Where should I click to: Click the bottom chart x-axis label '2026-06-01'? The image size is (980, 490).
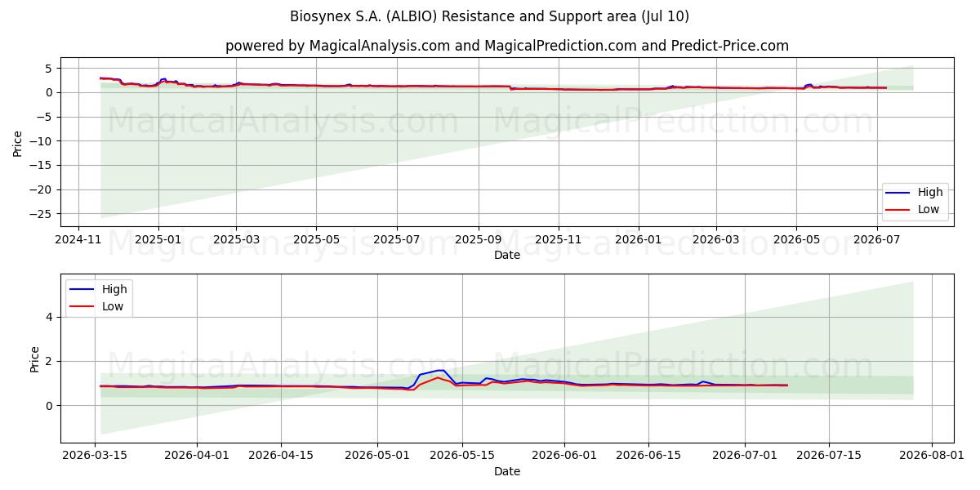pos(564,457)
